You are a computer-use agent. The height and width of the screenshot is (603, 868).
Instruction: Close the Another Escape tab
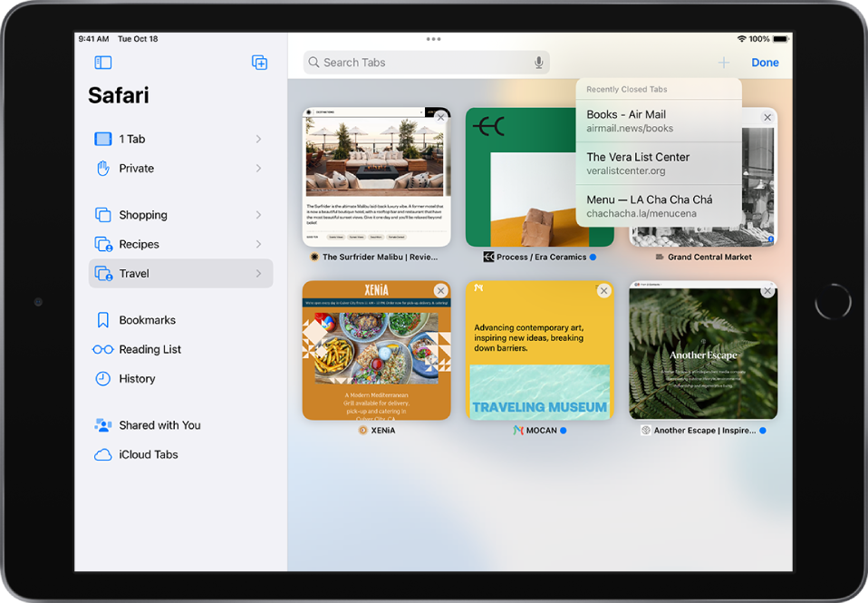(x=767, y=291)
